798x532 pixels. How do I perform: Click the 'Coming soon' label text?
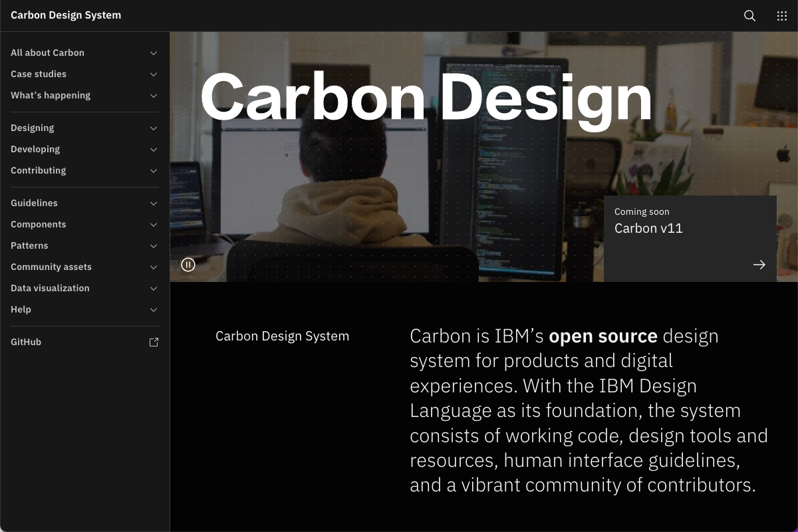[x=642, y=211]
